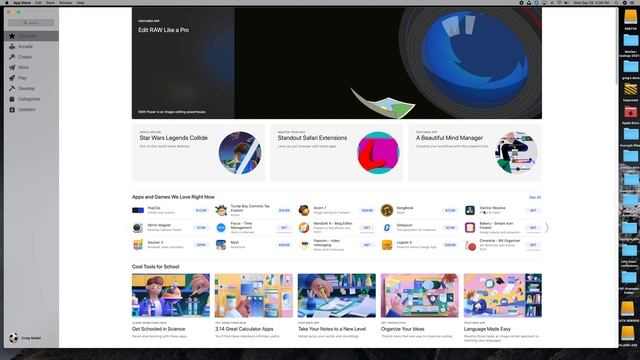Screen dimensions: 640x360
Task: Click the App Store search field
Action: (x=31, y=22)
